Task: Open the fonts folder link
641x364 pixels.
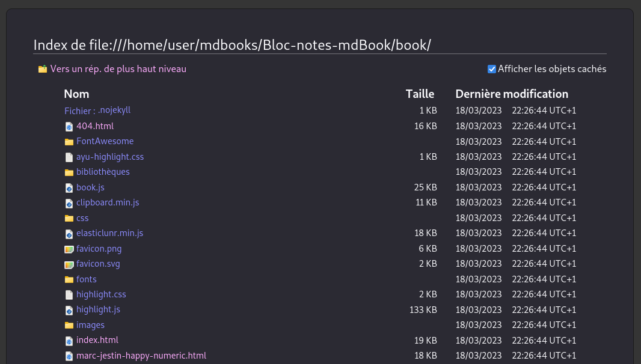Action: point(86,279)
